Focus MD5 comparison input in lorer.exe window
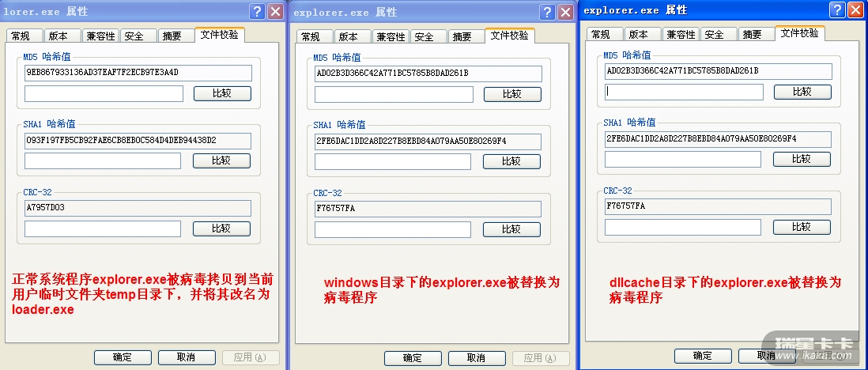868x370 pixels. click(104, 93)
